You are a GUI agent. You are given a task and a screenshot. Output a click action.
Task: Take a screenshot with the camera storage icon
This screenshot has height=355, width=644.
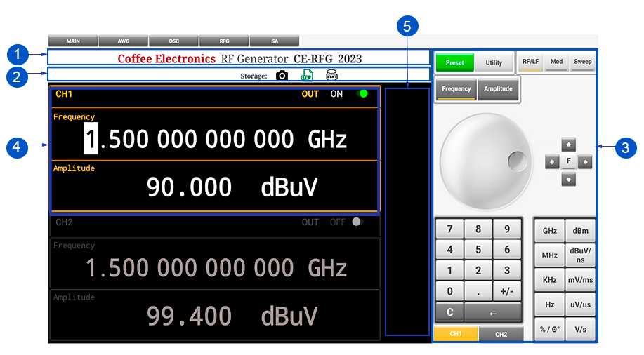(x=282, y=76)
